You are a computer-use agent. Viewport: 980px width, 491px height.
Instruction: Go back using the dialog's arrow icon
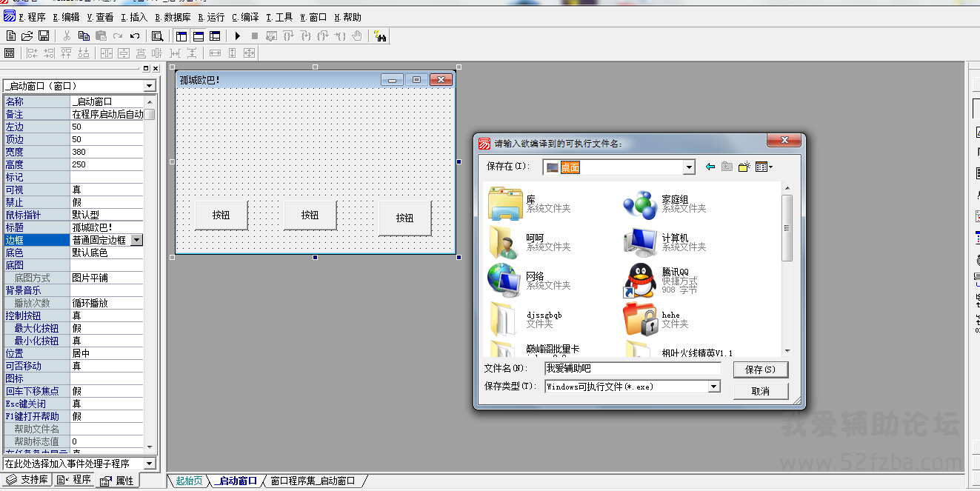point(710,167)
